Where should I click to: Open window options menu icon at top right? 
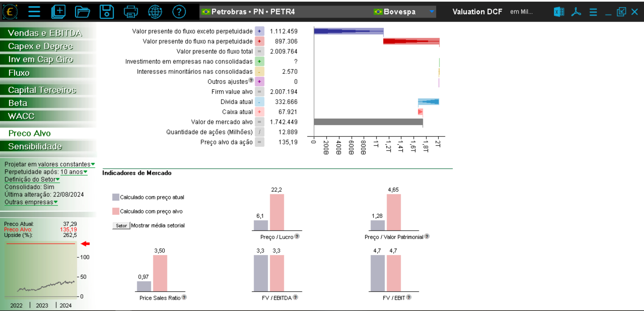pos(593,12)
